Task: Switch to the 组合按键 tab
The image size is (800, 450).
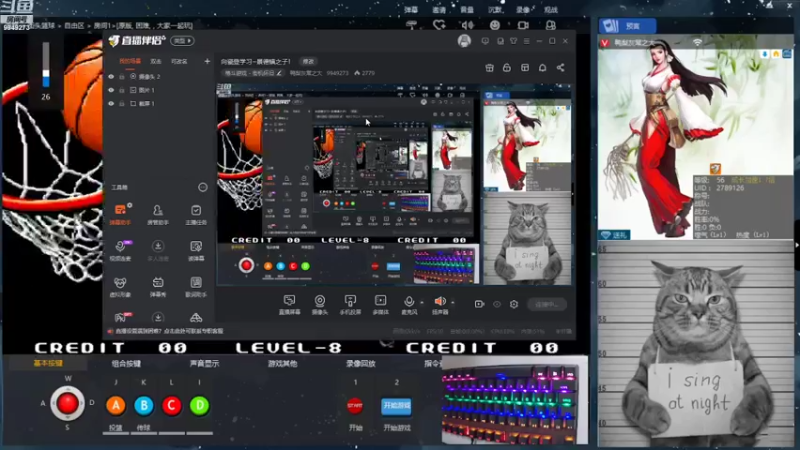Action: coord(126,363)
